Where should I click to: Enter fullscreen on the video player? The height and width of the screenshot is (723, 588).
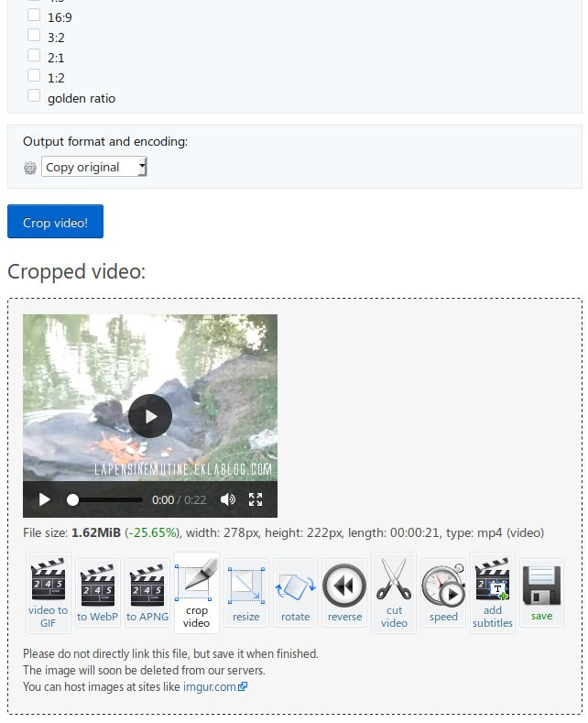pyautogui.click(x=256, y=499)
